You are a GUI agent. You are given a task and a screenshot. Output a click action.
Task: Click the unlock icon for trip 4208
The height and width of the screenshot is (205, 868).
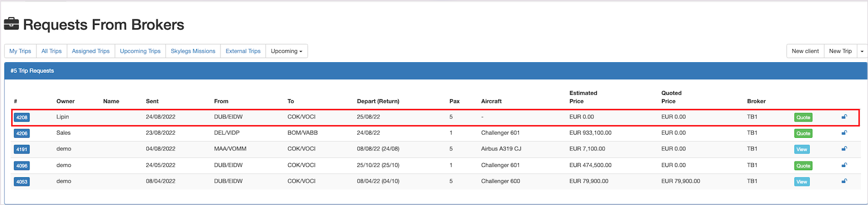(x=844, y=117)
